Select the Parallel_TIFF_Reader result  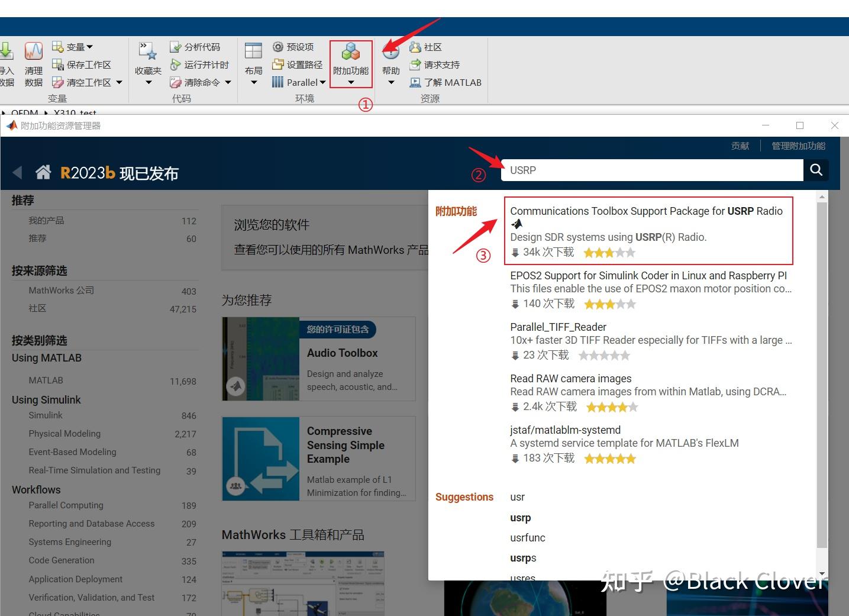651,341
